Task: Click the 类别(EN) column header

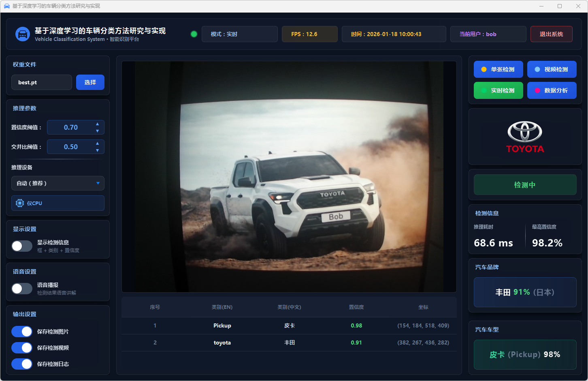Action: click(222, 307)
